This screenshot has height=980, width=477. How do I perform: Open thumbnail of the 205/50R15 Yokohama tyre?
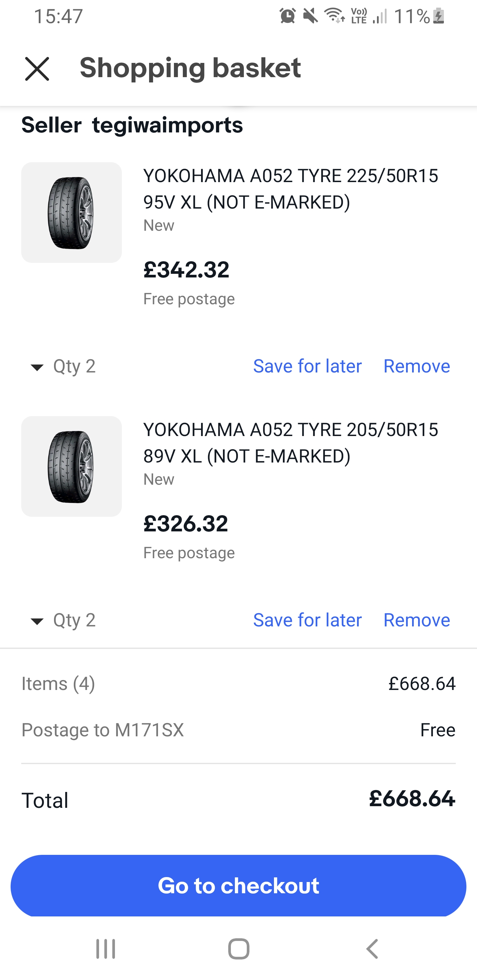point(72,466)
